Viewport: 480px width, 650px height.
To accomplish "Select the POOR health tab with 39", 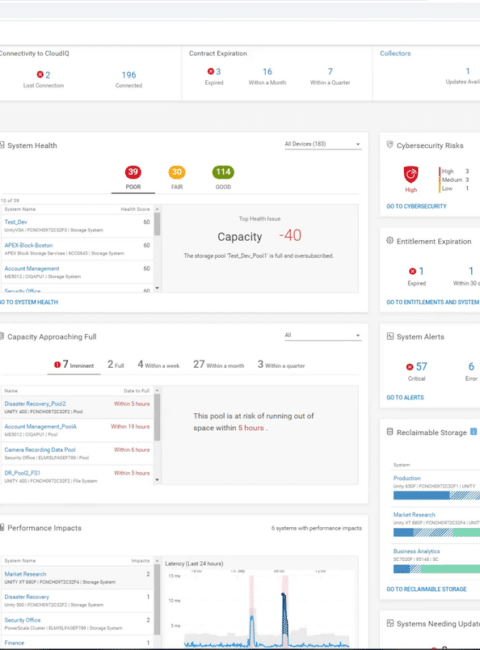I will click(x=133, y=178).
